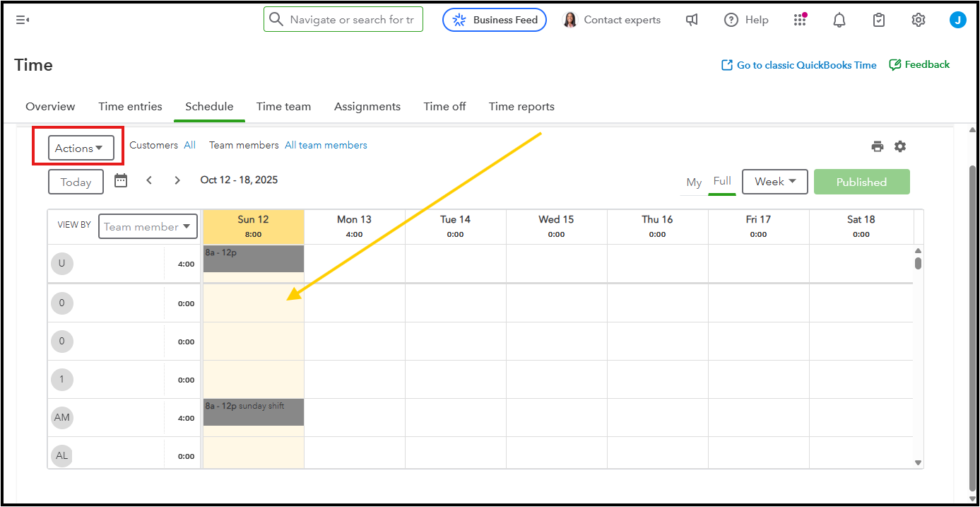Expand the Actions dropdown

(x=81, y=148)
